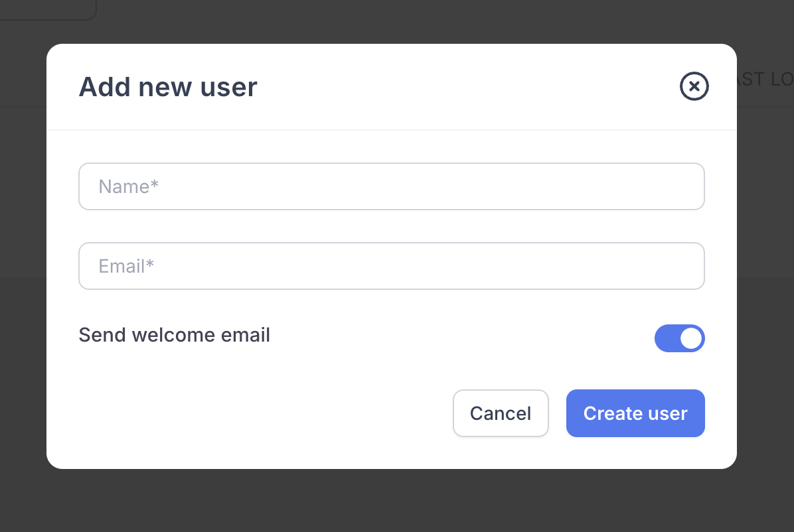Select the Email* placeholder text
The image size is (794, 532).
click(126, 266)
